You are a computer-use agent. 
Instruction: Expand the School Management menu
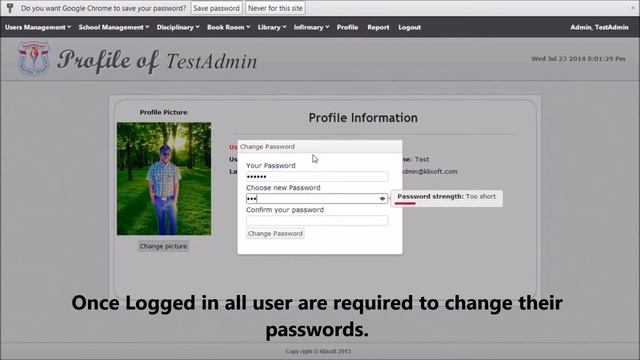coord(114,27)
